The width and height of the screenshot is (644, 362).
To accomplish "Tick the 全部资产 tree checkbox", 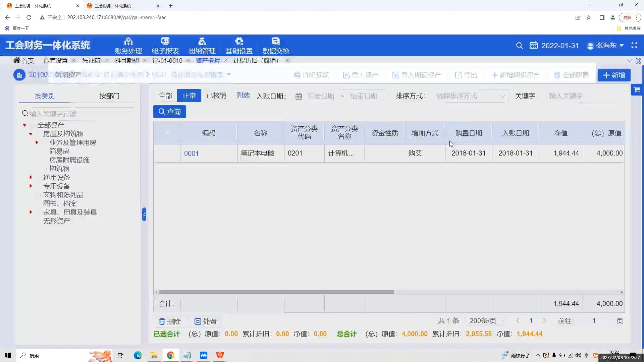I will [33, 125].
